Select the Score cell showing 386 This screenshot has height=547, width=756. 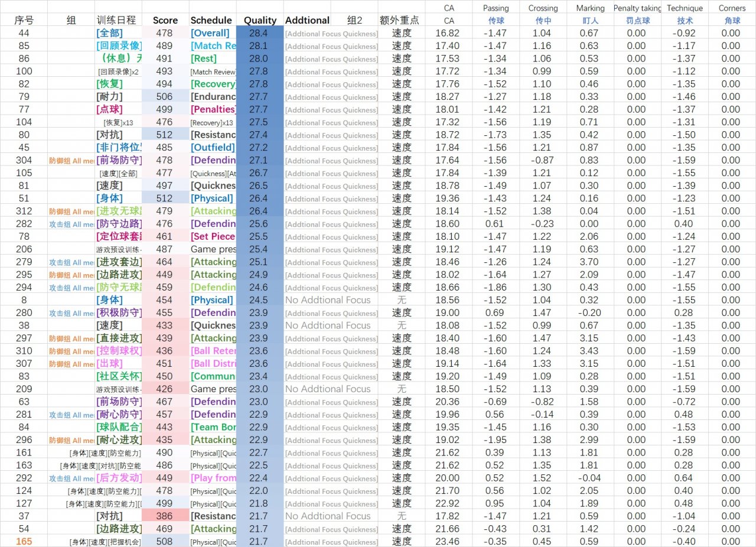coord(165,516)
